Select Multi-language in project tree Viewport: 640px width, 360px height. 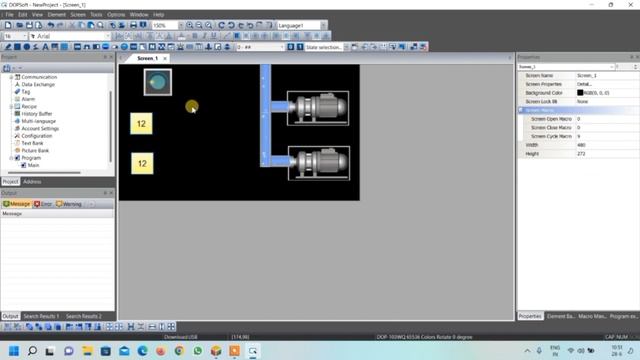click(x=39, y=121)
